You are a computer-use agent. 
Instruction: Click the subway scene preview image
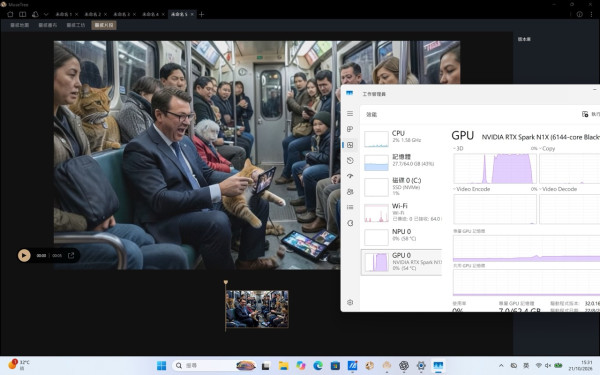(x=197, y=155)
